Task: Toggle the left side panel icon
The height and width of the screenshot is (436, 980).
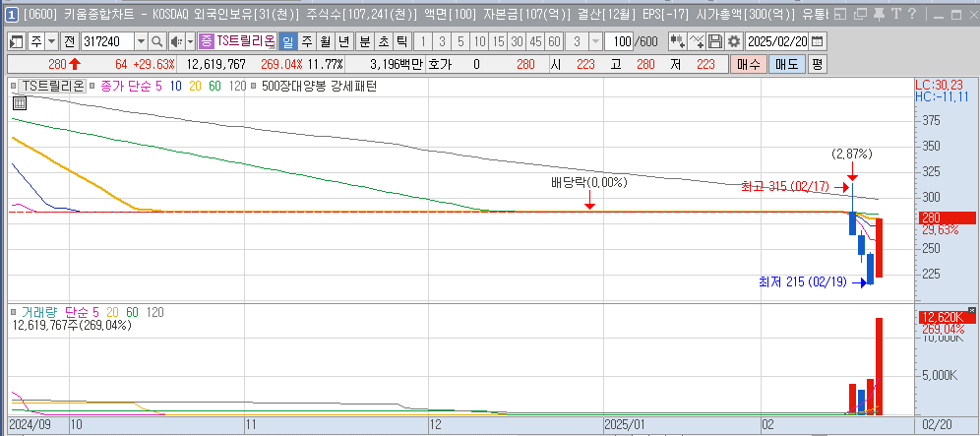Action: [17, 42]
